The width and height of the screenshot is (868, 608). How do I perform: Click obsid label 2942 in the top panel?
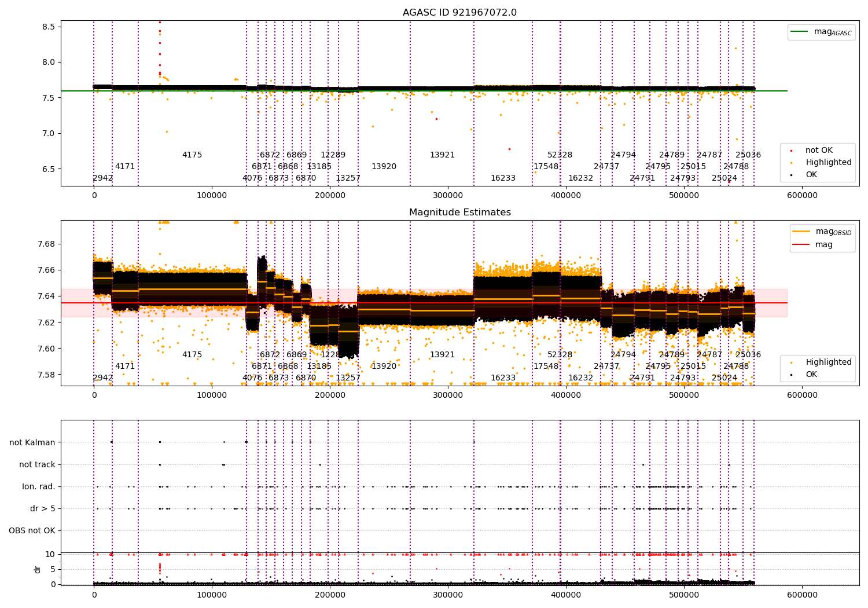pyautogui.click(x=103, y=178)
